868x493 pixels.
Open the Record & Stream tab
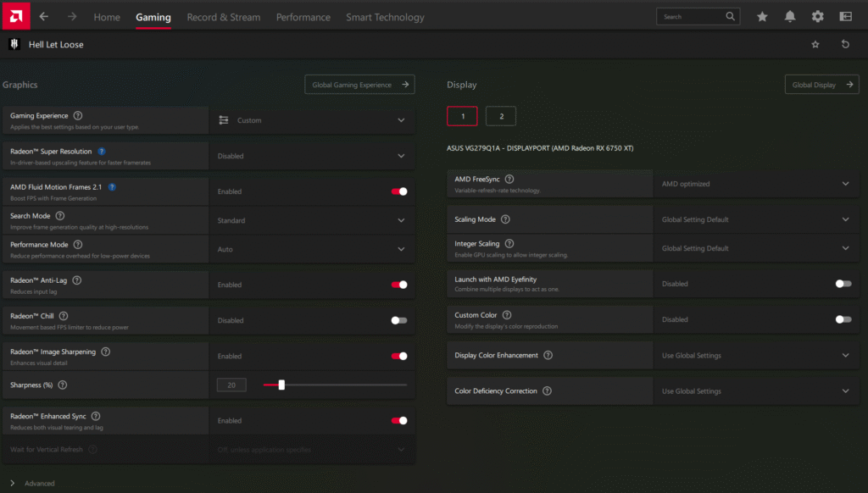[224, 17]
